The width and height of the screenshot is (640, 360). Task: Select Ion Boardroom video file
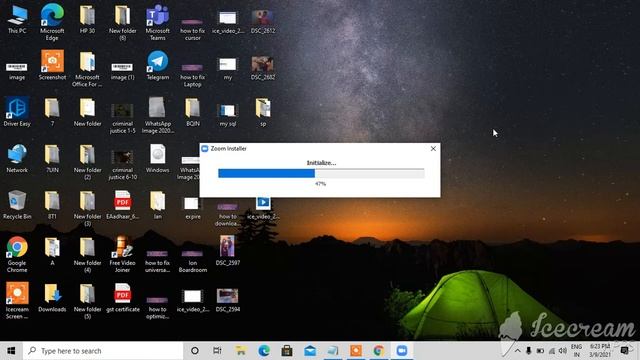click(x=193, y=261)
